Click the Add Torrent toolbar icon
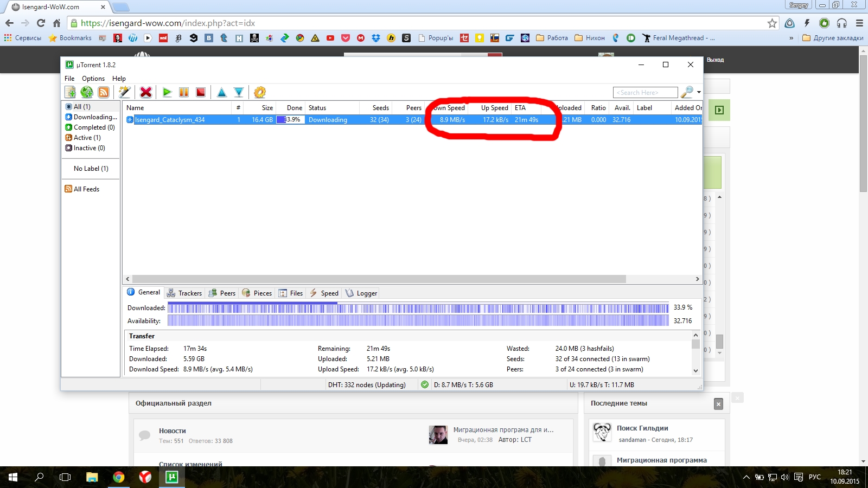 70,92
